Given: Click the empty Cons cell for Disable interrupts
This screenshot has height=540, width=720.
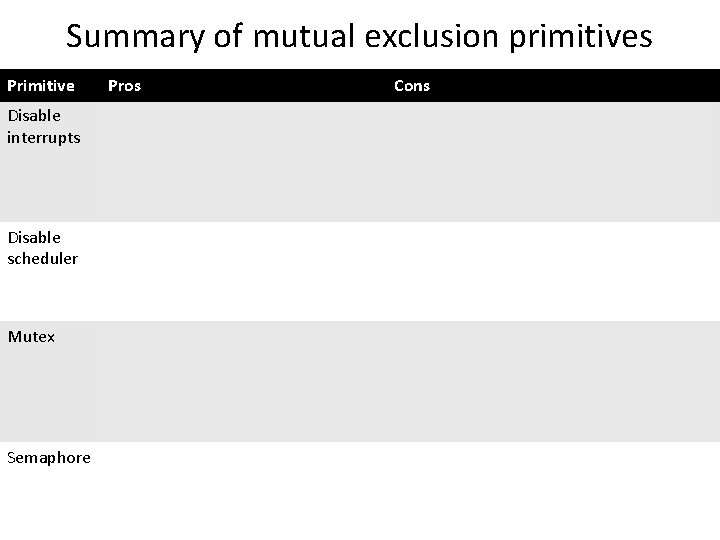Looking at the screenshot, I should [550, 162].
